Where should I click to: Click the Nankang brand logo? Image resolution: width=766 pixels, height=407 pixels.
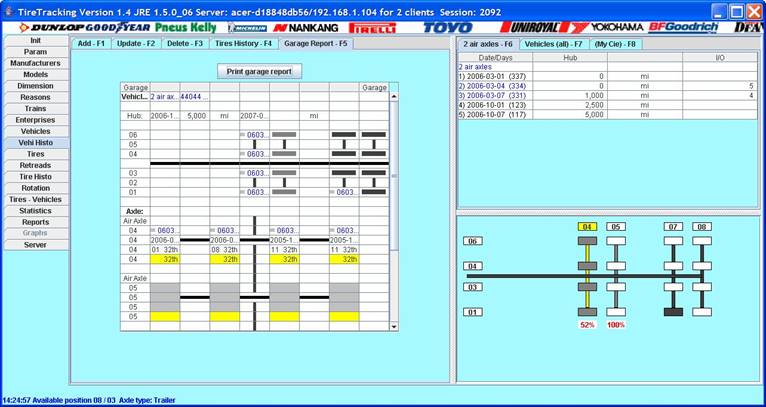(306, 28)
